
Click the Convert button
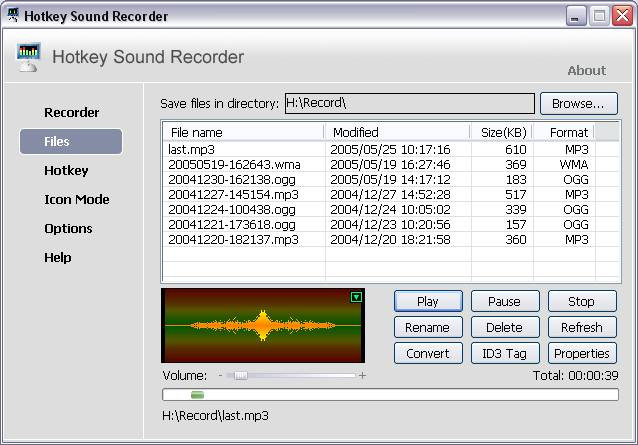tap(428, 353)
